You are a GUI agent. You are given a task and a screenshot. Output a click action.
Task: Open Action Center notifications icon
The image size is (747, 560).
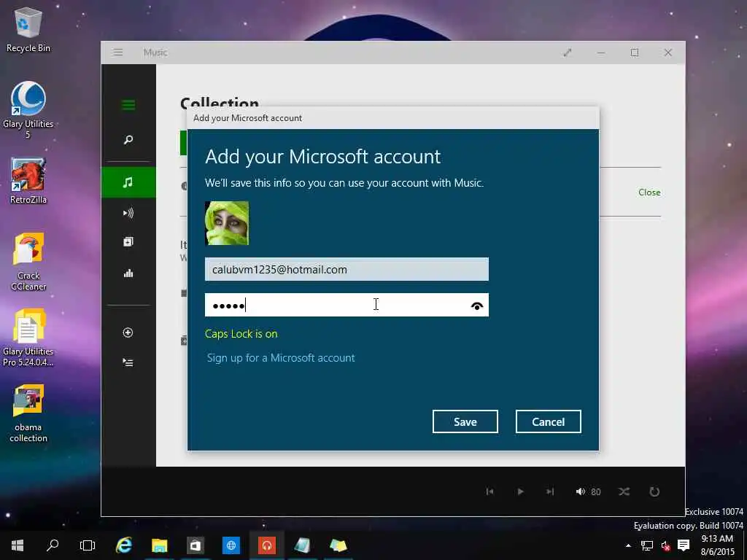click(x=684, y=545)
